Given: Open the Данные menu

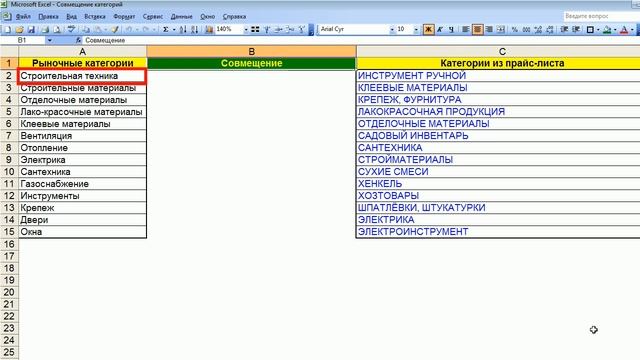Looking at the screenshot, I should (182, 17).
